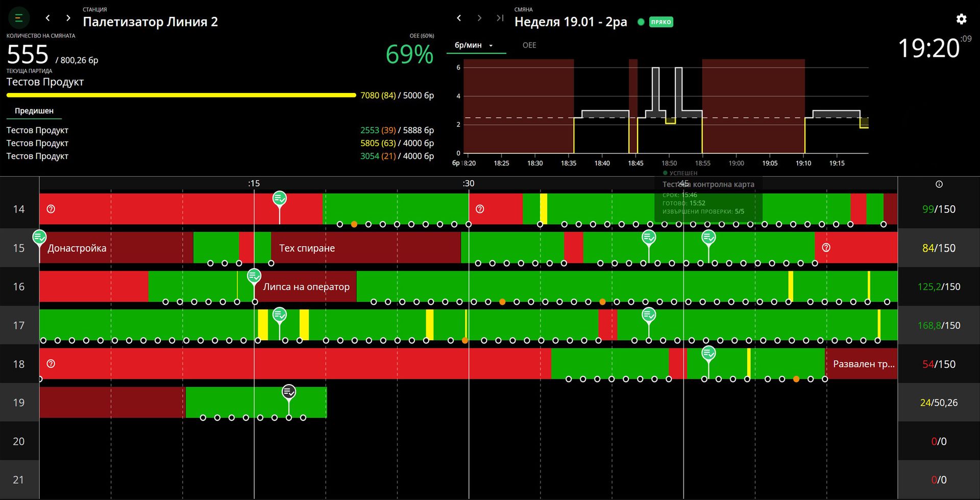
Task: Click hour 20 row label
Action: 19,441
